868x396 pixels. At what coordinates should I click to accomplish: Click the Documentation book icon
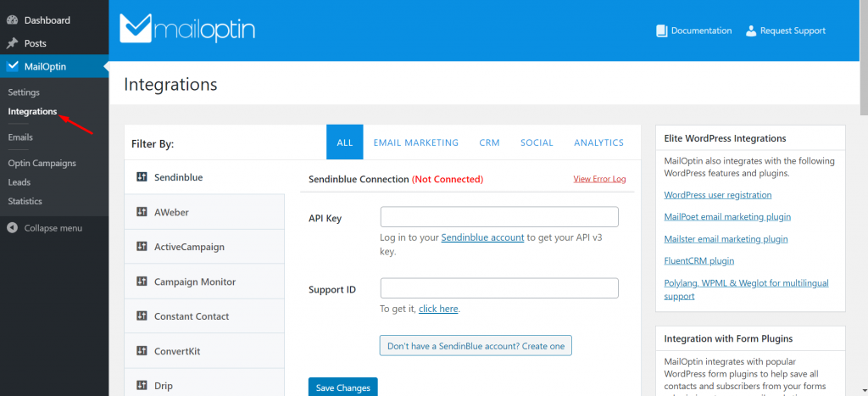pos(661,31)
